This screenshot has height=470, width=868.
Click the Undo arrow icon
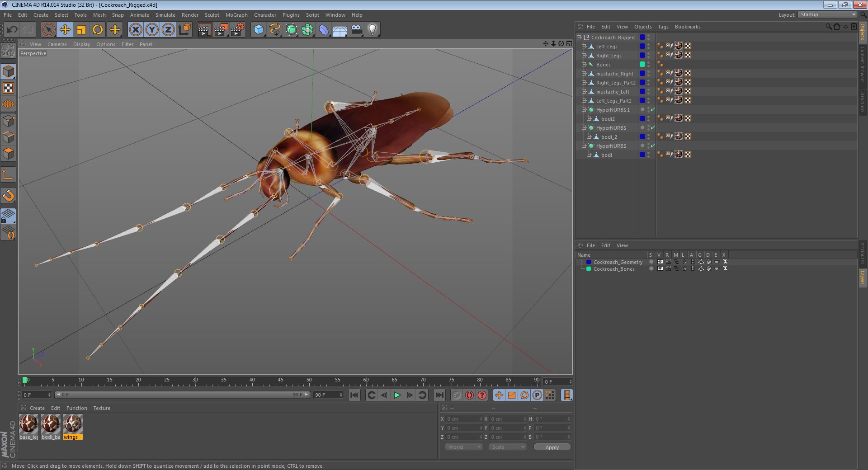pos(12,30)
